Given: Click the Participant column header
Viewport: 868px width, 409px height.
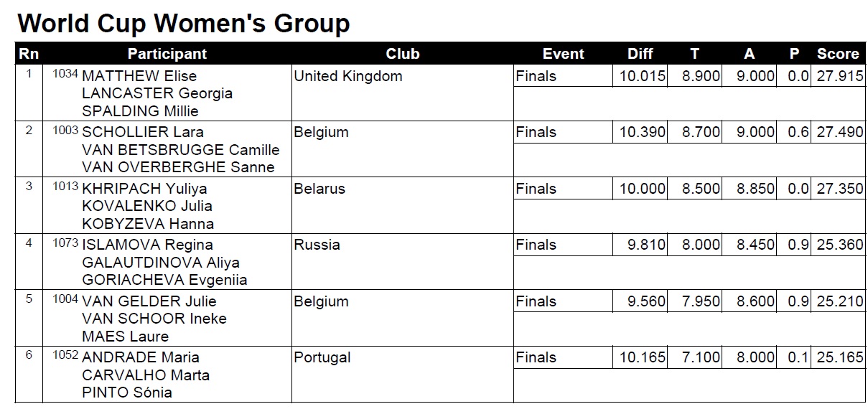Looking at the screenshot, I should (x=167, y=54).
